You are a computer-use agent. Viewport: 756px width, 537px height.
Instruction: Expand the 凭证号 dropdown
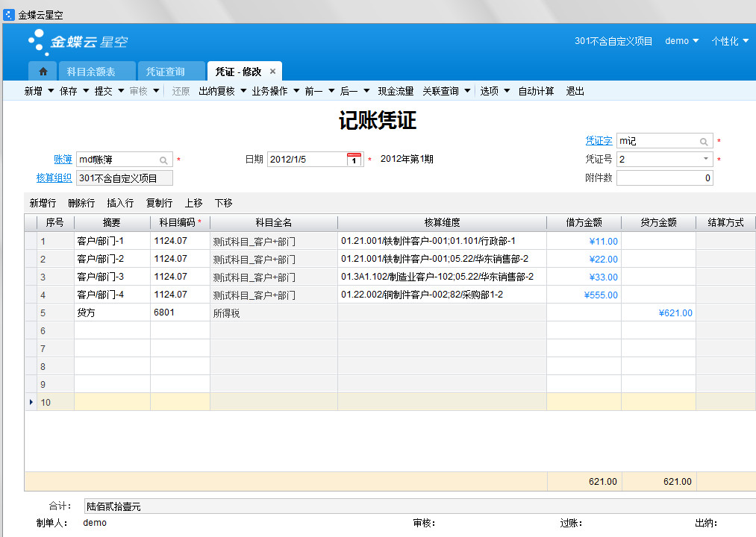705,159
